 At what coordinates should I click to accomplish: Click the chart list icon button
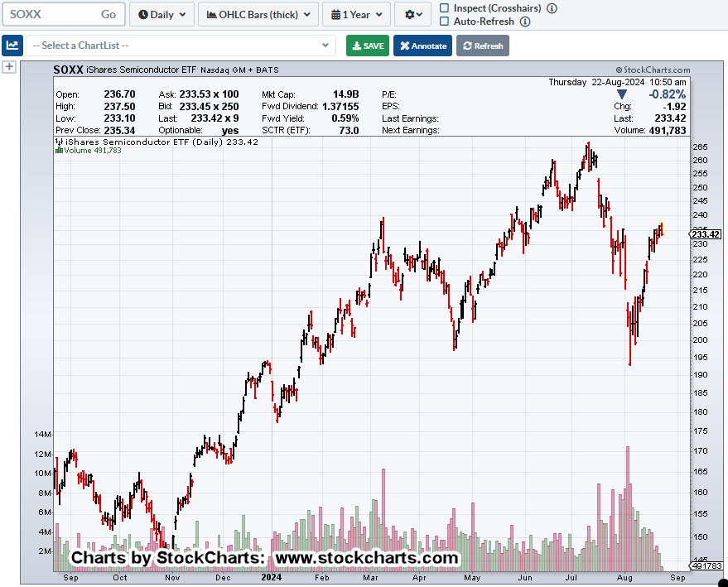pos(12,46)
